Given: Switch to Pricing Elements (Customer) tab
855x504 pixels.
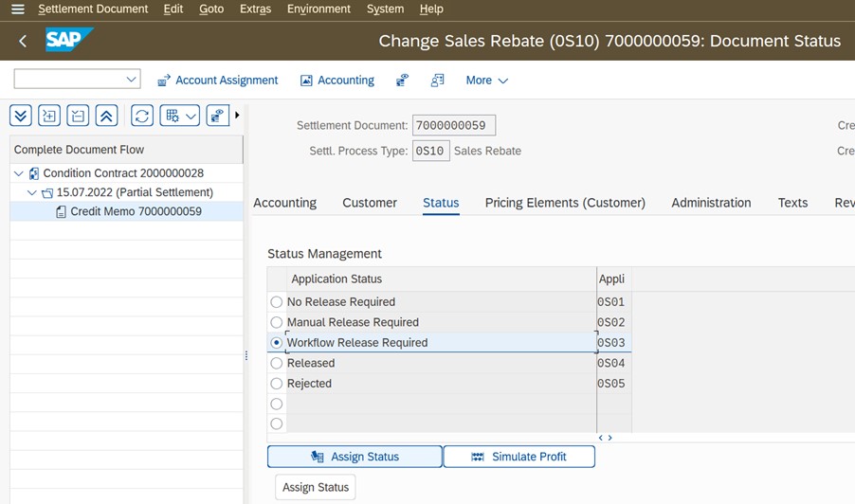Looking at the screenshot, I should click(x=565, y=203).
